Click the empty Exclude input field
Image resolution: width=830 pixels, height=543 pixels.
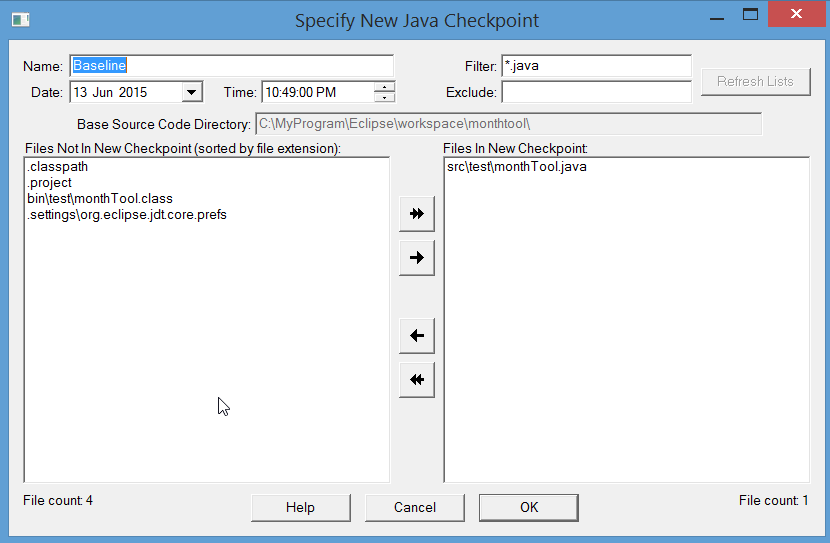(x=597, y=92)
